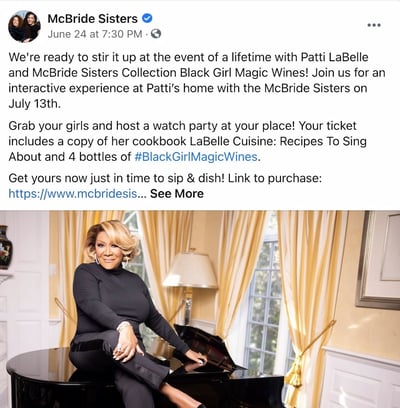Click the dark vase in the photo

point(5,247)
